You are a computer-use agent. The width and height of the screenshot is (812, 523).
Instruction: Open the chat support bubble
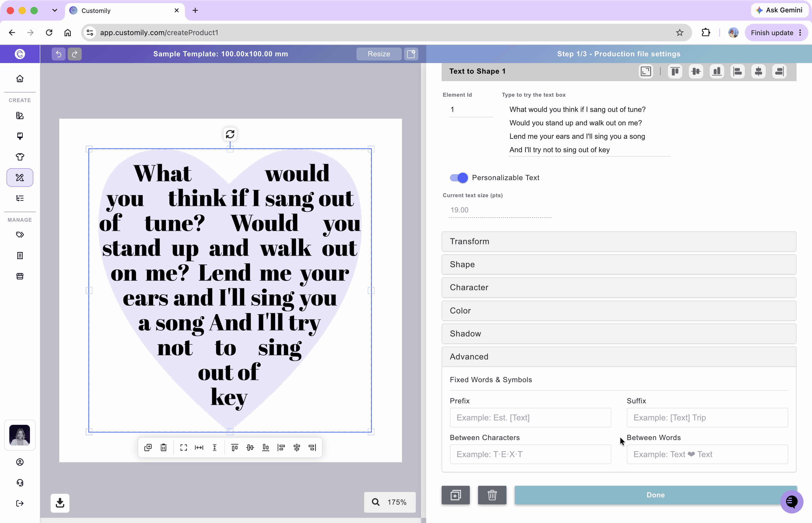[791, 501]
